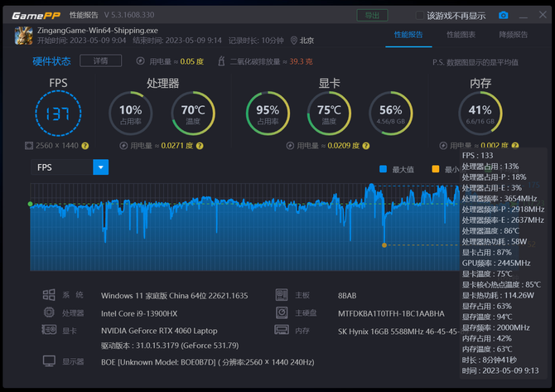
Task: Open the 详情 hardware details button
Action: tap(100, 60)
